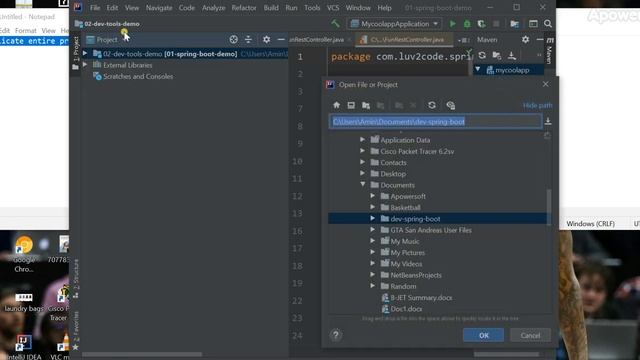Viewport: 640px width, 360px height.
Task: Open the File menu
Action: tap(95, 7)
